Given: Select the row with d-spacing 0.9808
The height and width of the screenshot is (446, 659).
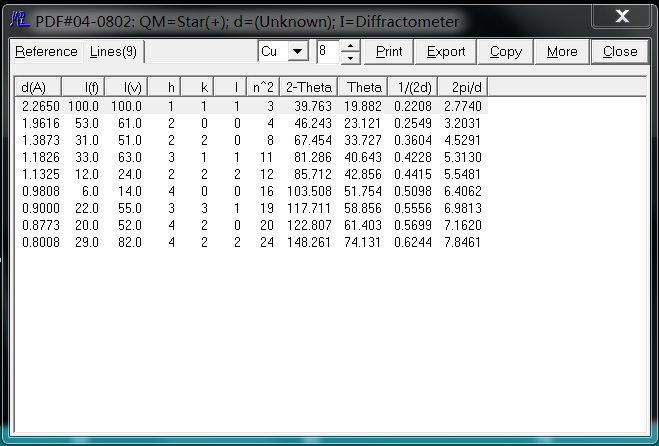Looking at the screenshot, I should 252,191.
